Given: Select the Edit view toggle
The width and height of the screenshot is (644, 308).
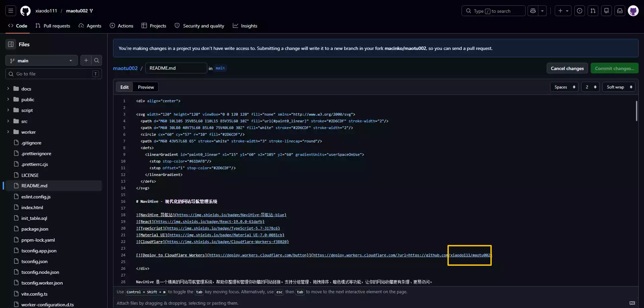Looking at the screenshot, I should [x=124, y=87].
